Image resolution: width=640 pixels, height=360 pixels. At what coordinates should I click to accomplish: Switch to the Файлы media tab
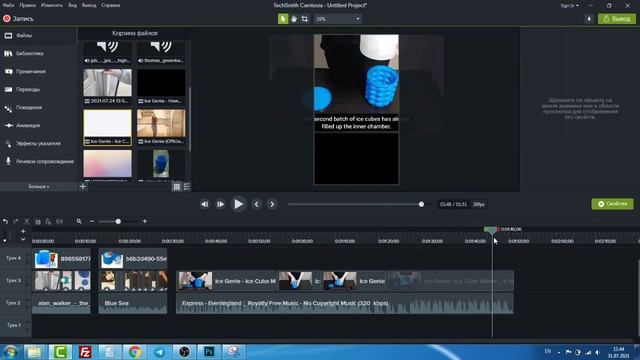[x=38, y=36]
